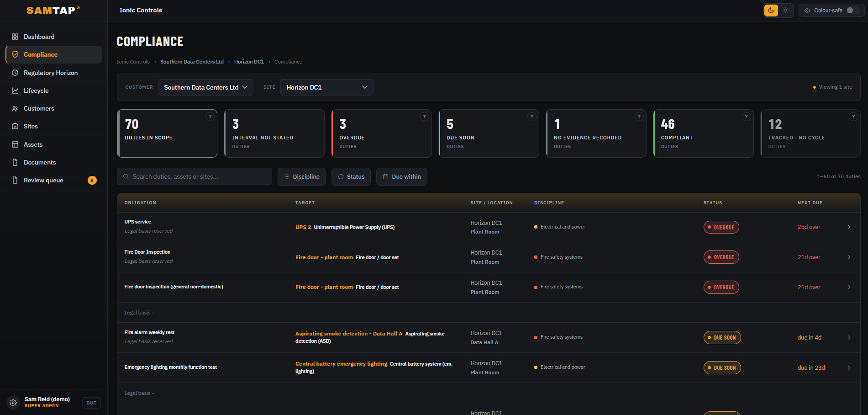
Task: Click the Regulatory Horizon clock icon
Action: pos(15,73)
